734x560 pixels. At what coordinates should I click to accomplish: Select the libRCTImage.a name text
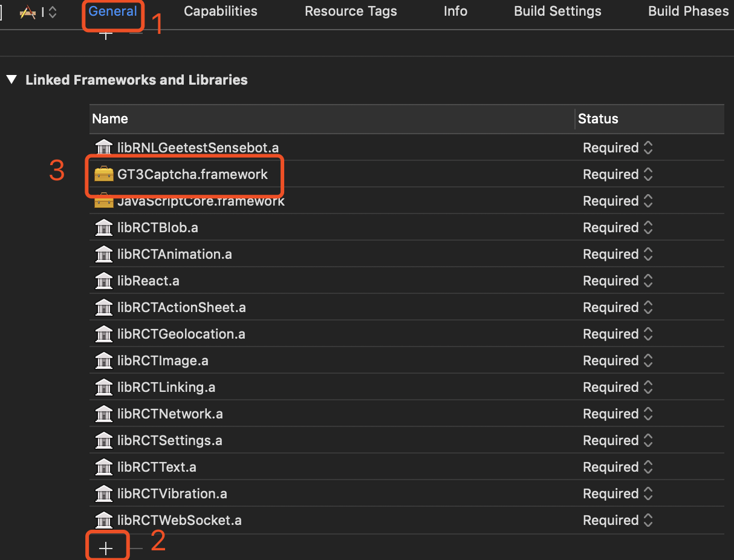163,360
